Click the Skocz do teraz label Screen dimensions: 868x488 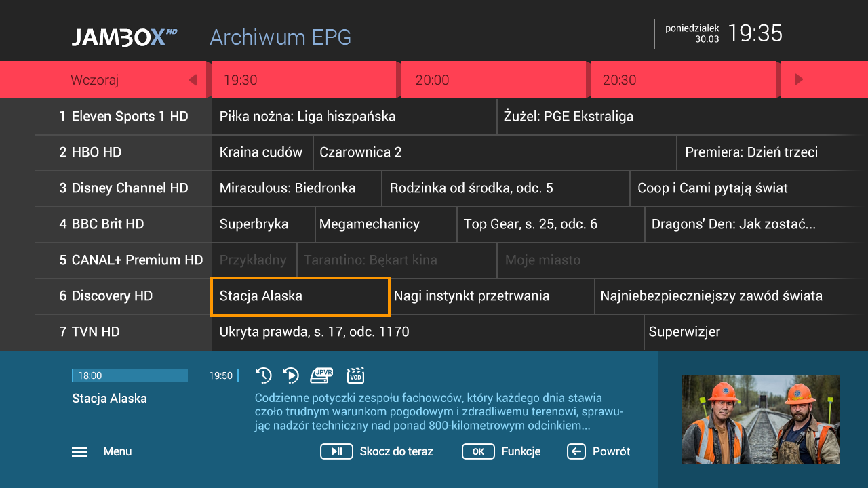point(396,452)
